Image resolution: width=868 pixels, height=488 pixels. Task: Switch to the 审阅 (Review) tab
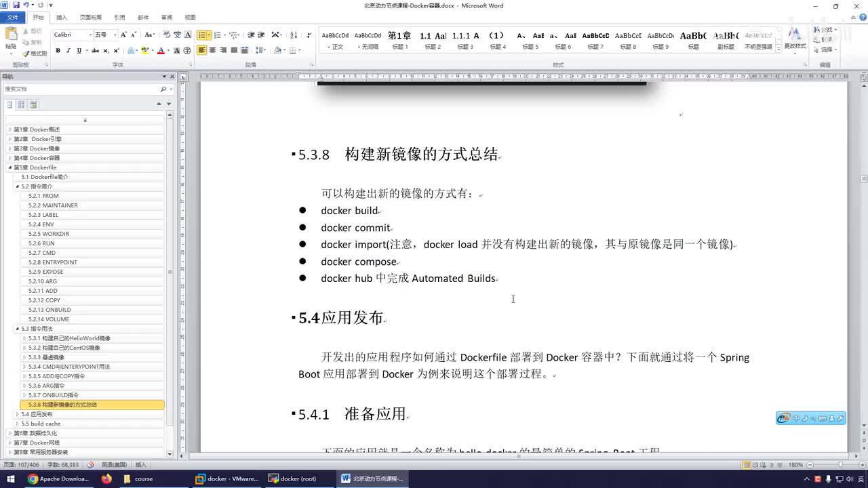(x=166, y=18)
